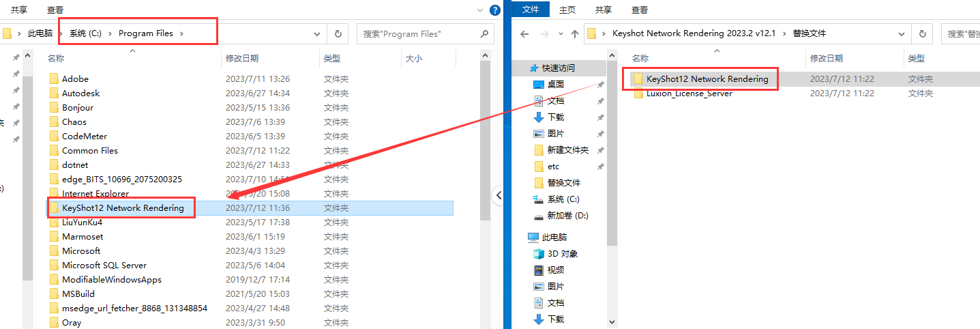Viewport: 980px width, 329px height.
Task: Switch to 共享 tab in left window
Action: pyautogui.click(x=19, y=10)
